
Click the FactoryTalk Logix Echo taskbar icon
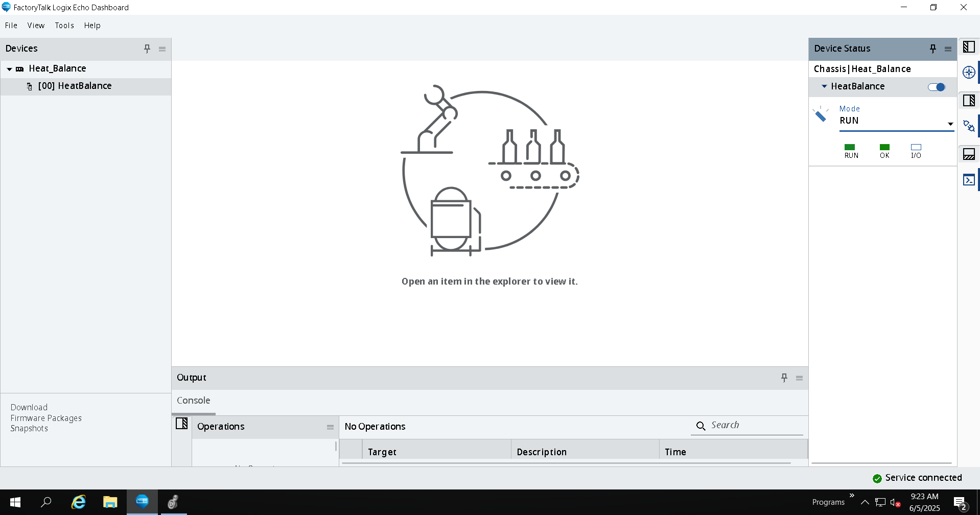[142, 502]
